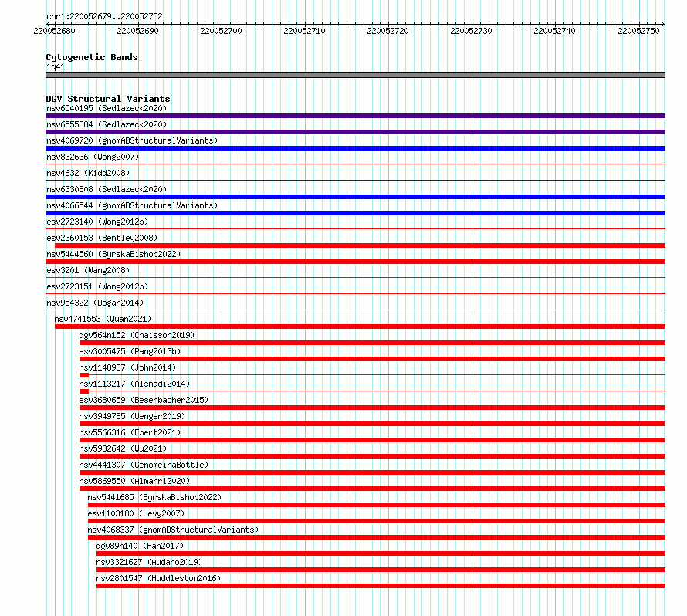Image resolution: width=687 pixels, height=616 pixels.
Task: Click ruler position 220052690
Action: [137, 31]
